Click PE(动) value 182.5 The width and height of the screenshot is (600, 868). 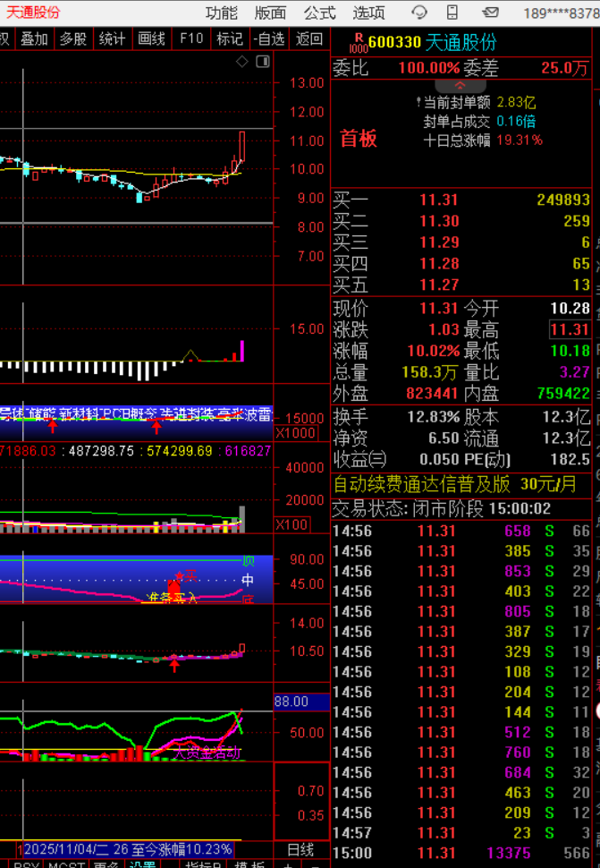[570, 459]
